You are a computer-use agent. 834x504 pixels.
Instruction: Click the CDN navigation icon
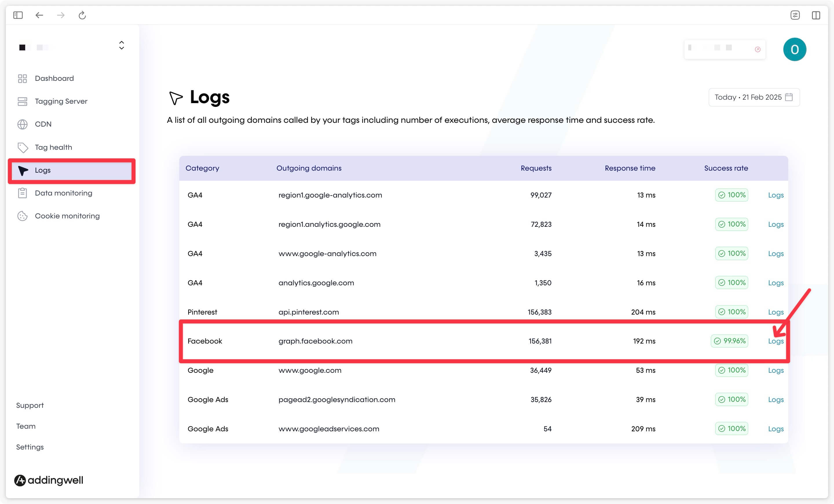tap(22, 124)
